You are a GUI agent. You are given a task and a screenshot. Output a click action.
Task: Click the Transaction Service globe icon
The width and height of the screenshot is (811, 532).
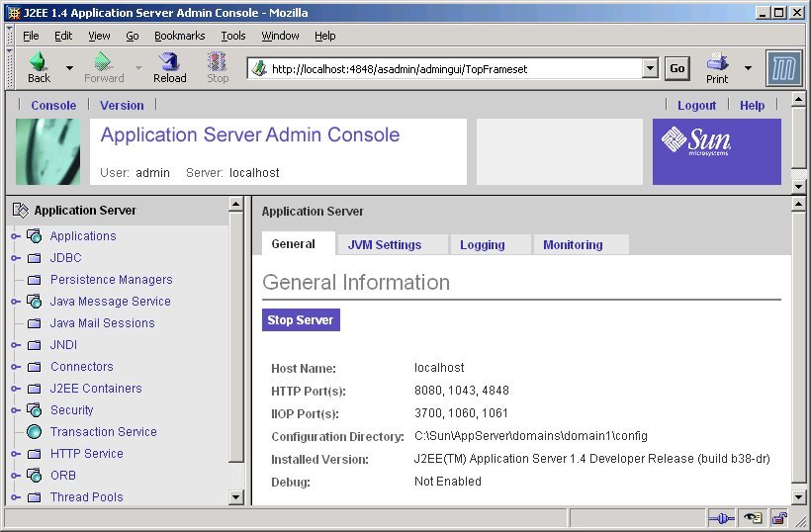[35, 432]
